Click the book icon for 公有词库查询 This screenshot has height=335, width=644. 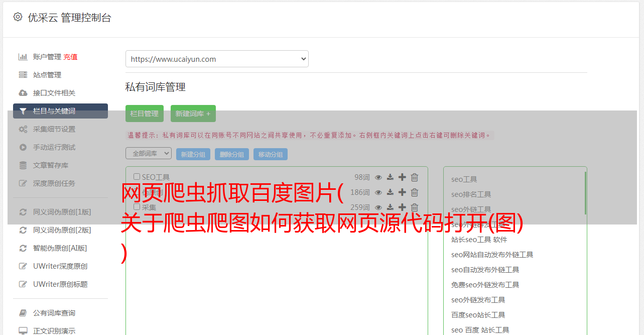tap(23, 313)
